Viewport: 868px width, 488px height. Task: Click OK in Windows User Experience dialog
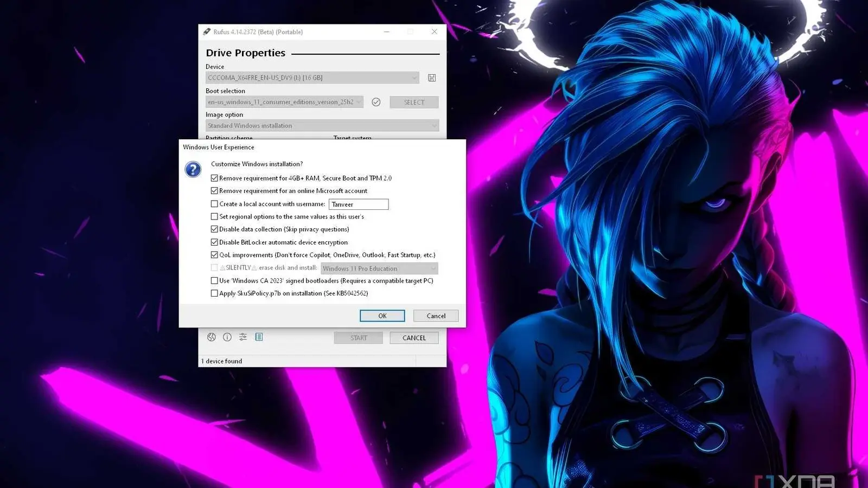382,316
